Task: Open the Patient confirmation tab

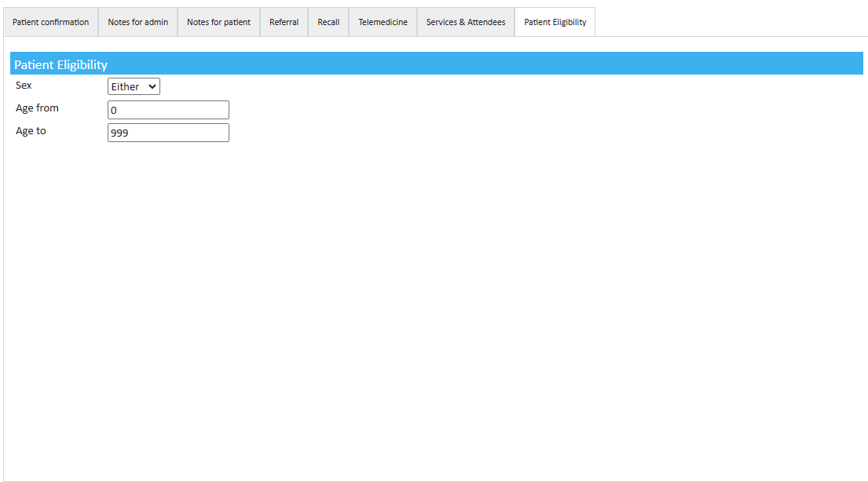Action: 51,22
